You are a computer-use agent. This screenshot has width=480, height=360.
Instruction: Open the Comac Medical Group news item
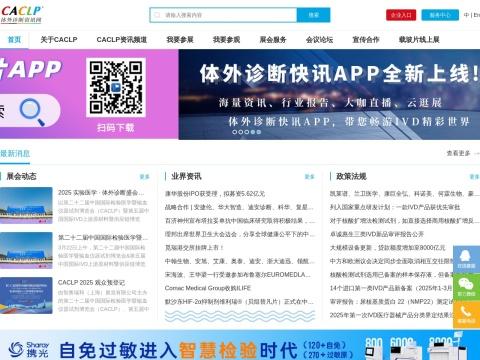click(x=208, y=288)
